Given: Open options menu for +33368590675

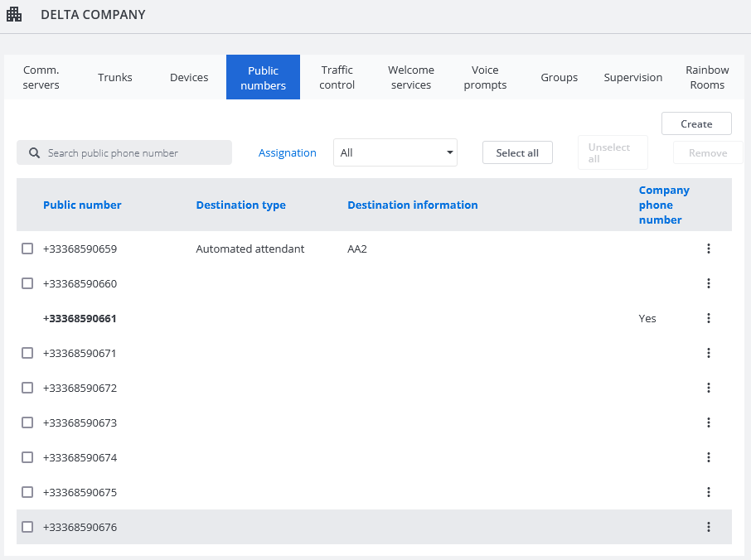Looking at the screenshot, I should tap(709, 492).
